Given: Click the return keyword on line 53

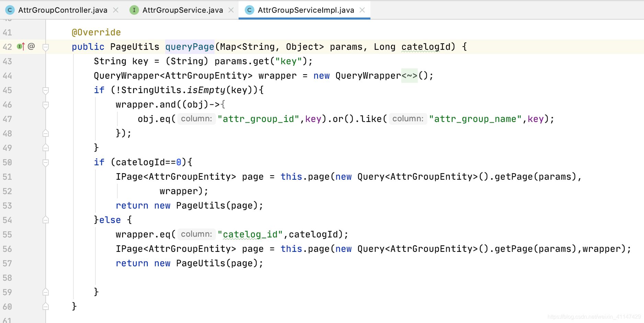Looking at the screenshot, I should (x=132, y=205).
